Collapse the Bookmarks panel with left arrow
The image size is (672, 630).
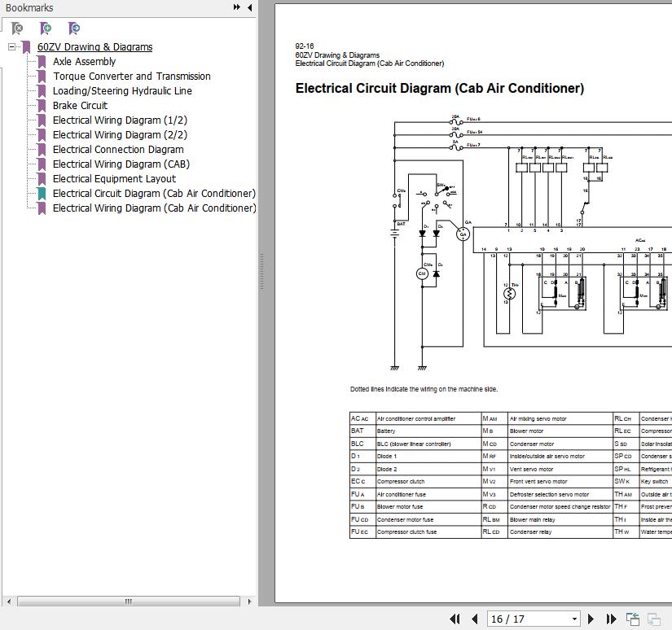249,7
